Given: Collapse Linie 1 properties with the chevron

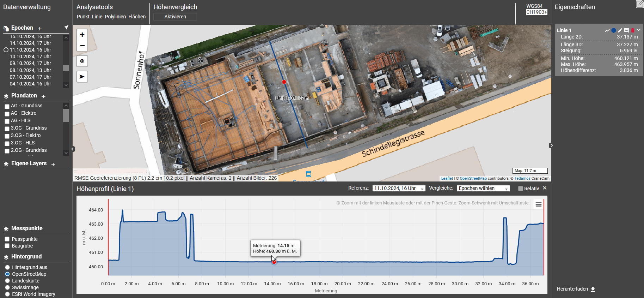Looking at the screenshot, I should pos(639,30).
